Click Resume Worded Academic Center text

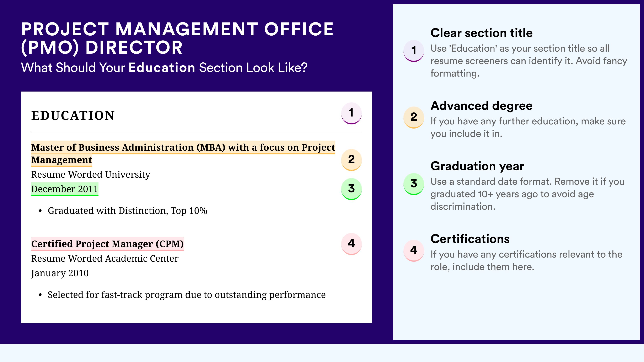coord(105,258)
